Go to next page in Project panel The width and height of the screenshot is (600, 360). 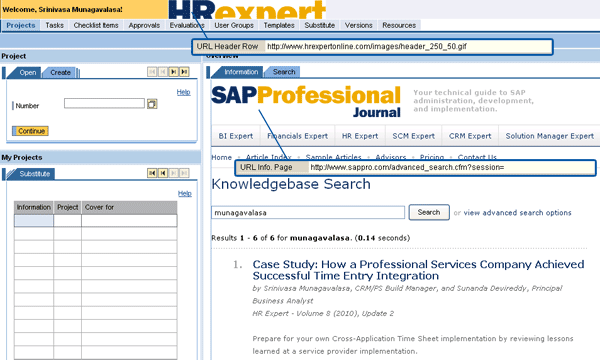(x=173, y=72)
